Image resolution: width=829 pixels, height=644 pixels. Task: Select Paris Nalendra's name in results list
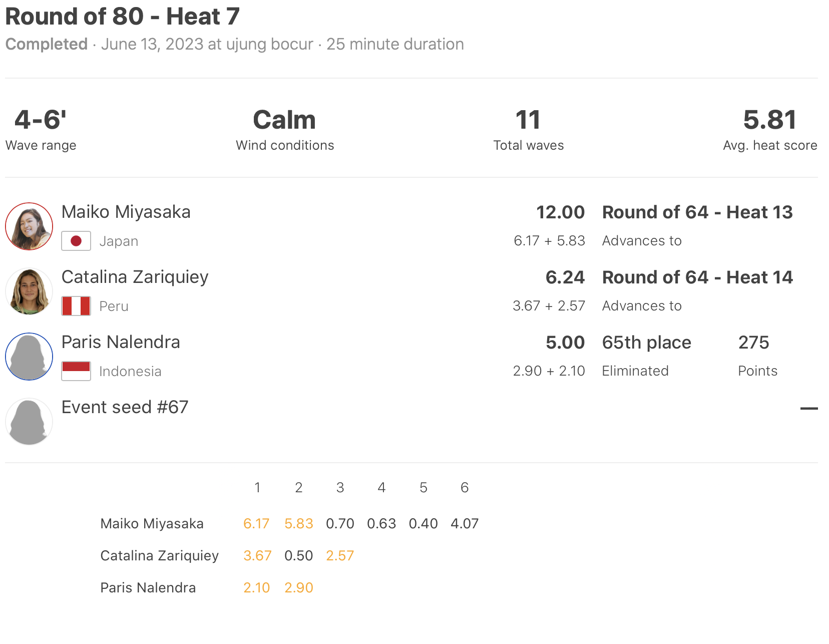tap(121, 343)
